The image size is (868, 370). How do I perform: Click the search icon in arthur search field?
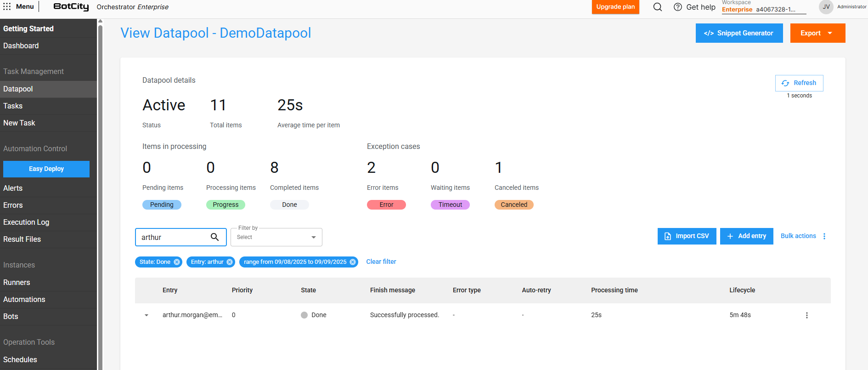(x=214, y=237)
